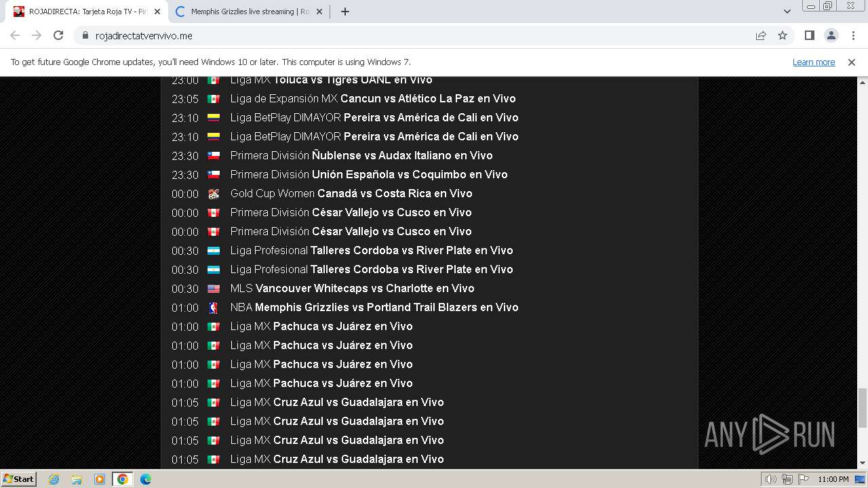This screenshot has width=868, height=488.
Task: Launch Internet Explorer from taskbar
Action: coord(54,479)
